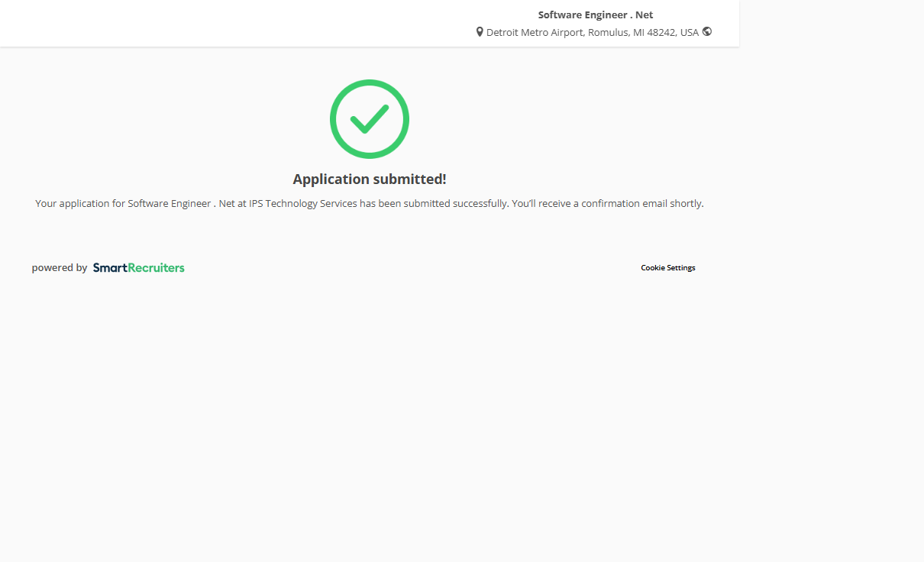This screenshot has width=924, height=562.
Task: Click the 'Application submitted!' heading
Action: (x=370, y=179)
